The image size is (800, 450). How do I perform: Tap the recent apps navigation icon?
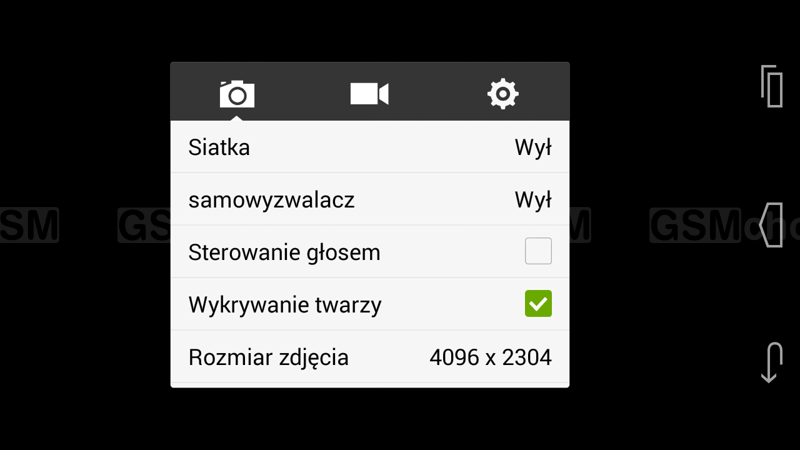(x=772, y=86)
